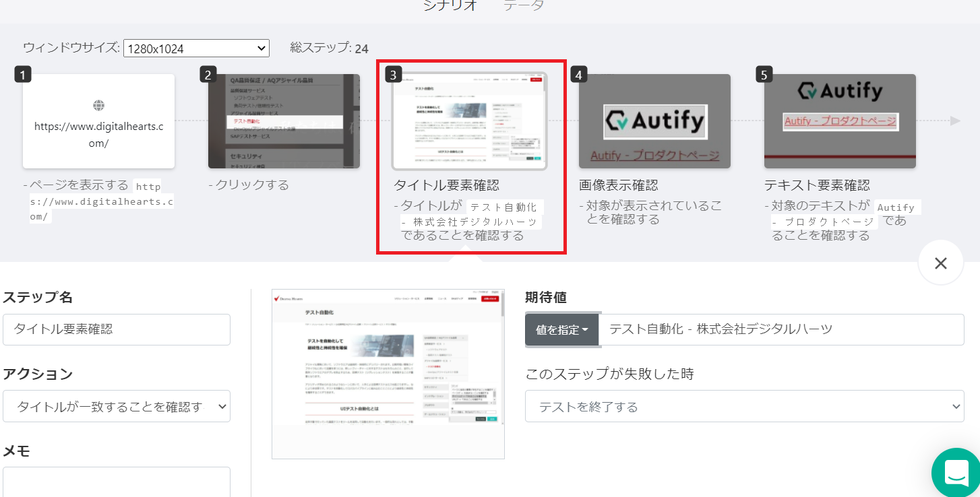
Task: Click the globe icon in step 1
Action: pos(98,105)
